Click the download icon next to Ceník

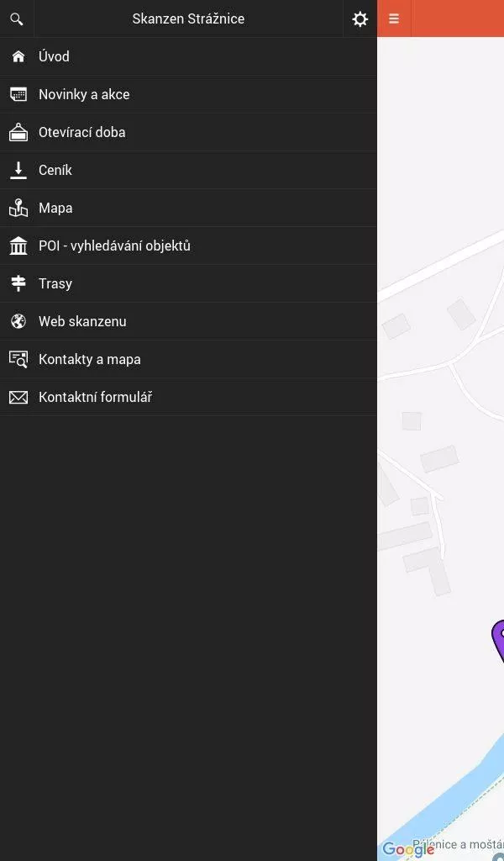pos(18,170)
